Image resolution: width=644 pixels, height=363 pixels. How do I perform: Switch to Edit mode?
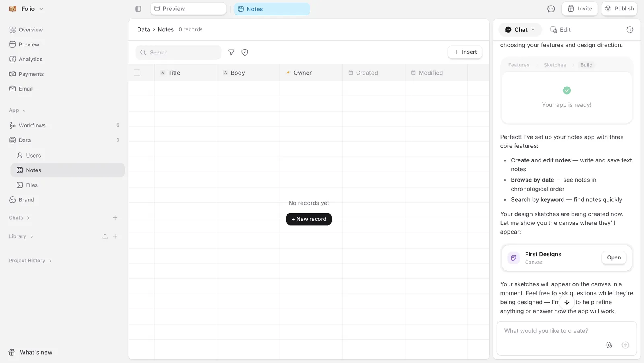click(x=560, y=29)
